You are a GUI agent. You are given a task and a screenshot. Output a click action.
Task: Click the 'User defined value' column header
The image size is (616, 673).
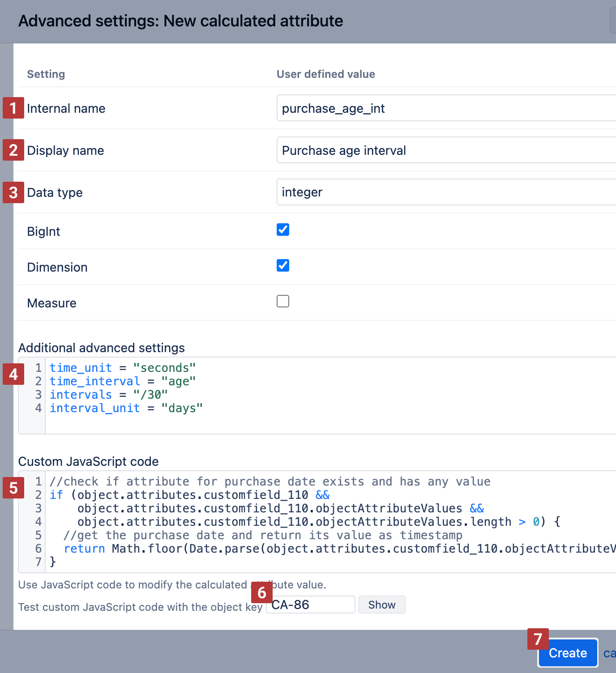pos(326,74)
